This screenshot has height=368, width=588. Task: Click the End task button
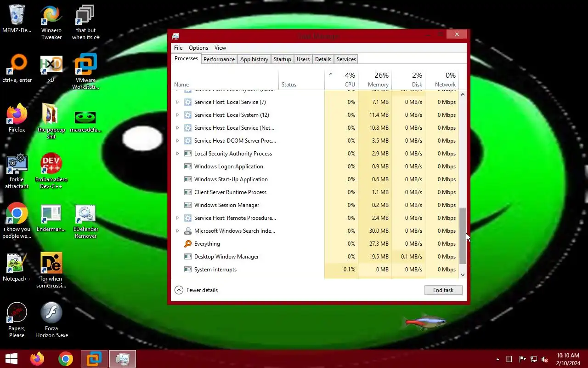[443, 290]
